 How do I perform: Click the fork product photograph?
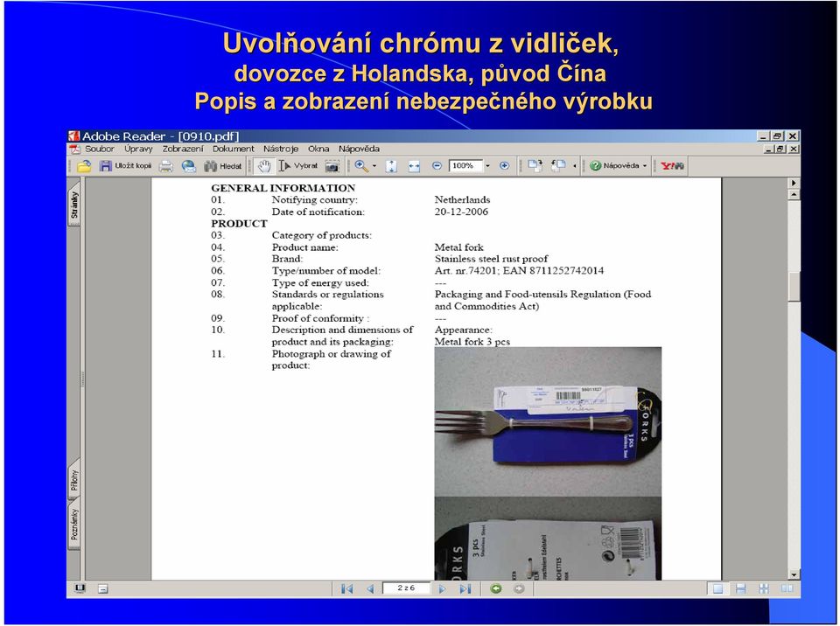(548, 421)
